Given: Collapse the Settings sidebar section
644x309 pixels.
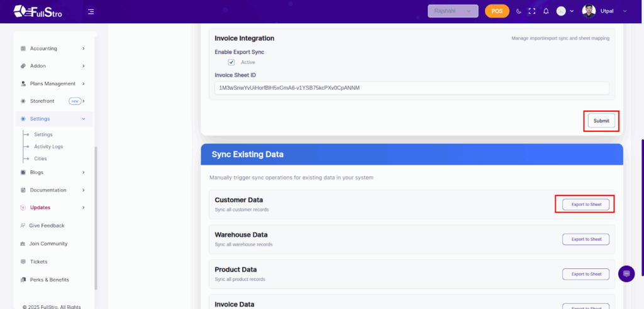Looking at the screenshot, I should (x=84, y=119).
